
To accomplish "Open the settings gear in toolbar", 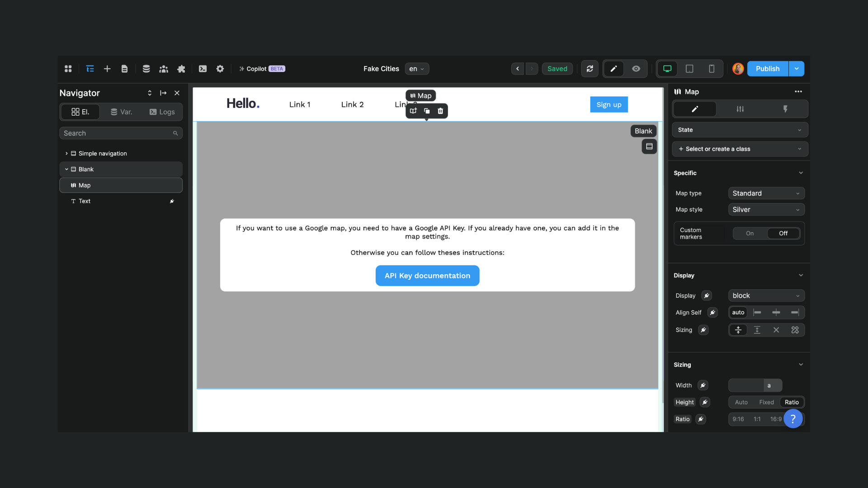I will point(220,69).
